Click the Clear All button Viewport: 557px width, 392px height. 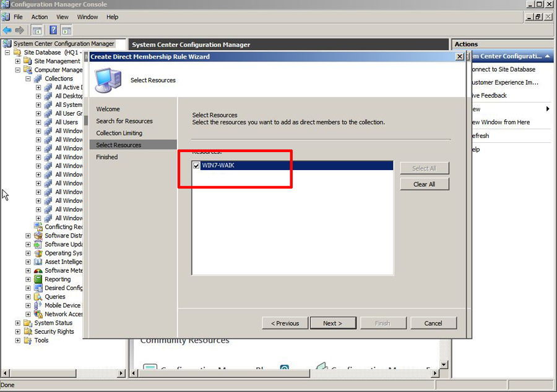coord(425,184)
